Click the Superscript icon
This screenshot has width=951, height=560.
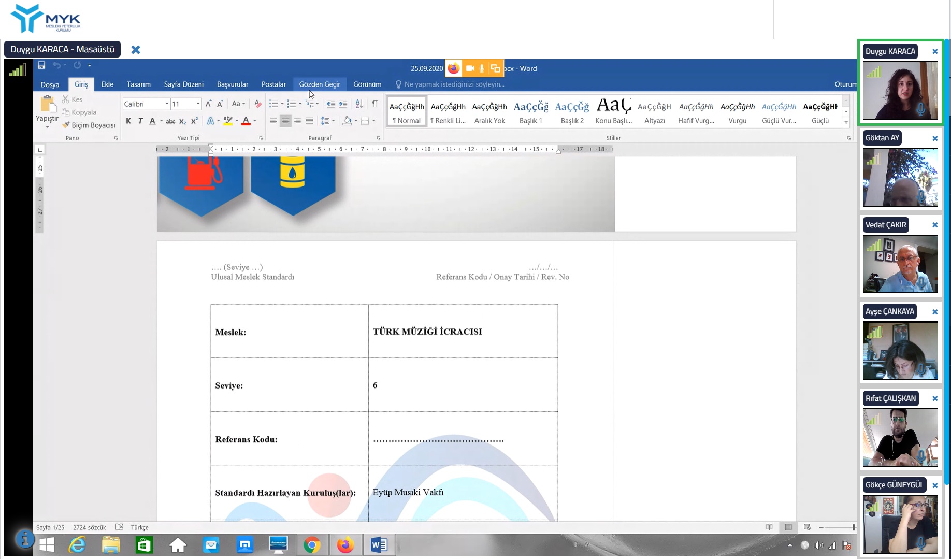click(194, 121)
